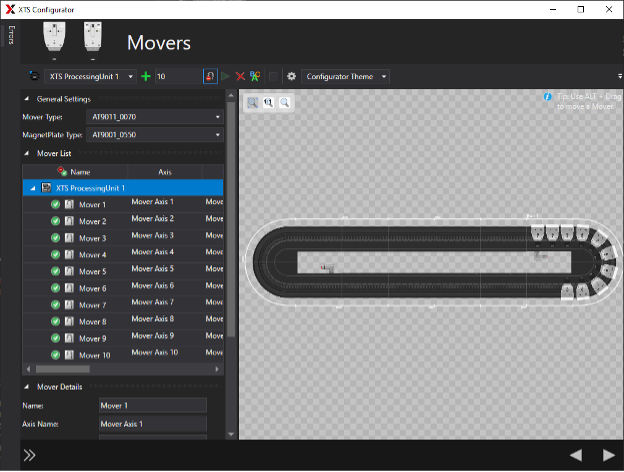Go to previous page with left arrow
The height and width of the screenshot is (472, 624).
tap(576, 455)
